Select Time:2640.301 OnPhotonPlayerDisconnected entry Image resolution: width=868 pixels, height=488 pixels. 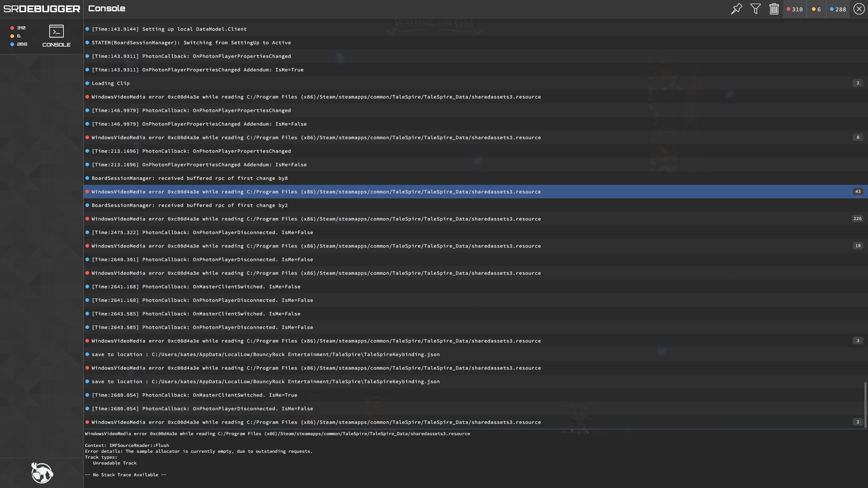pyautogui.click(x=475, y=259)
